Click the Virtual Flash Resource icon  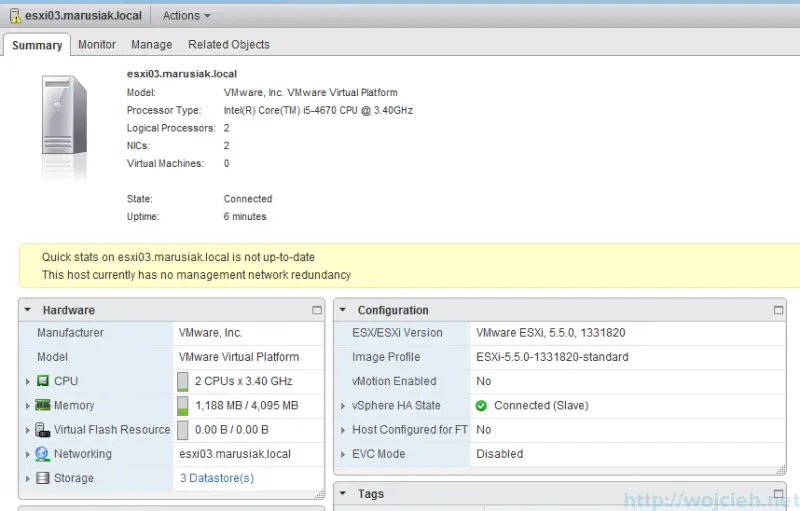pyautogui.click(x=42, y=429)
